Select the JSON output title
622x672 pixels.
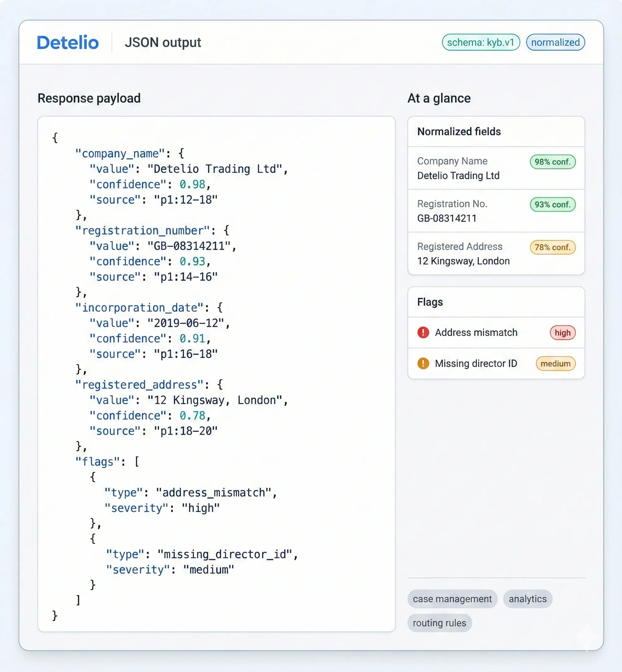pos(163,43)
